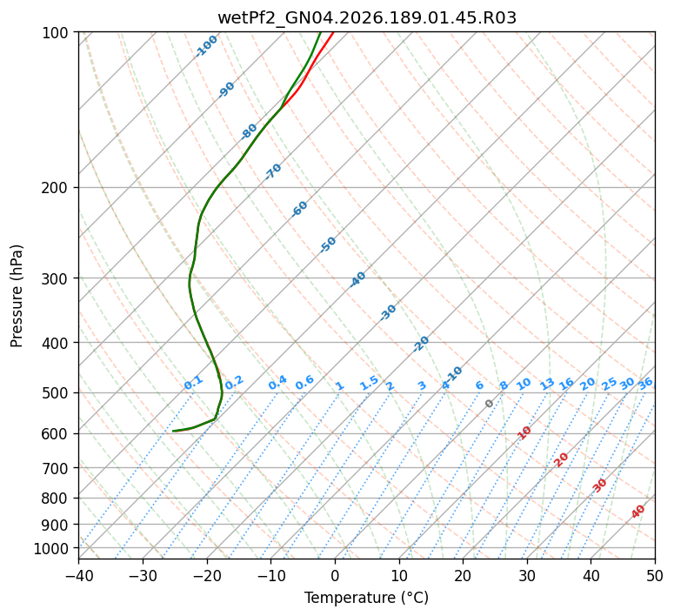Viewport: 674px width, 616px height.
Task: Click the blue -100 isotherm label
Action: (206, 46)
